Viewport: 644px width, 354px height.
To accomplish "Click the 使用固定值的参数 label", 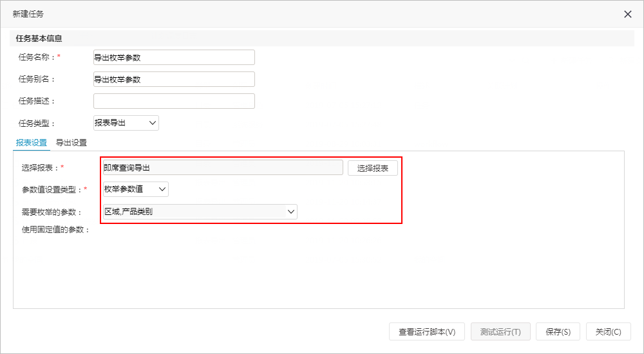I will (x=55, y=230).
